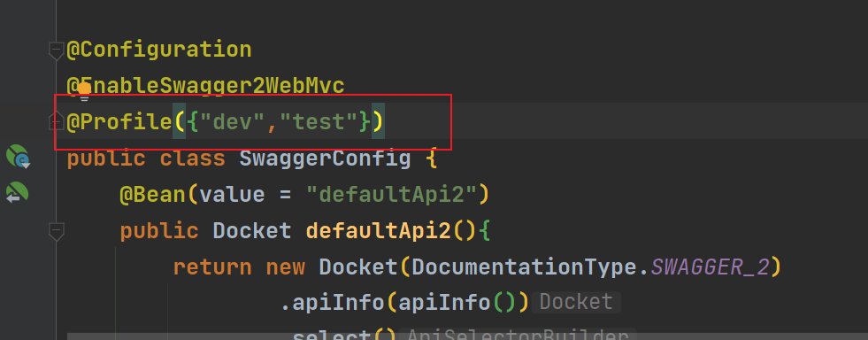868x340 pixels.
Task: Click the Spring bean gutter icon beside @Bean
Action: (x=17, y=192)
